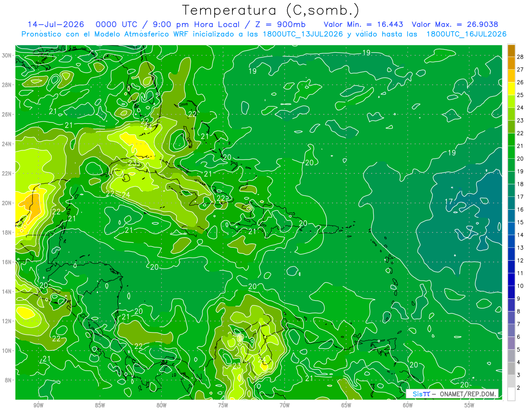Screen dimensions: 532x411
Task: Click the "30N" latitude axis label
Action: (x=7, y=55)
